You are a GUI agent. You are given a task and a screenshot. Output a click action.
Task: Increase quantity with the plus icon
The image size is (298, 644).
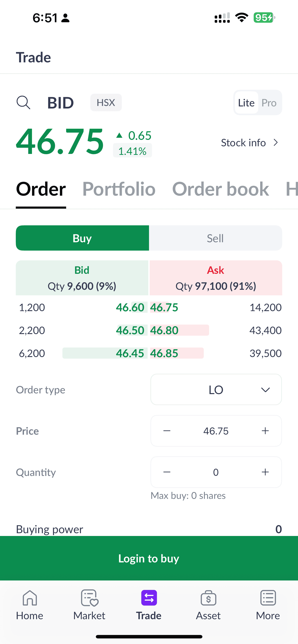[265, 472]
